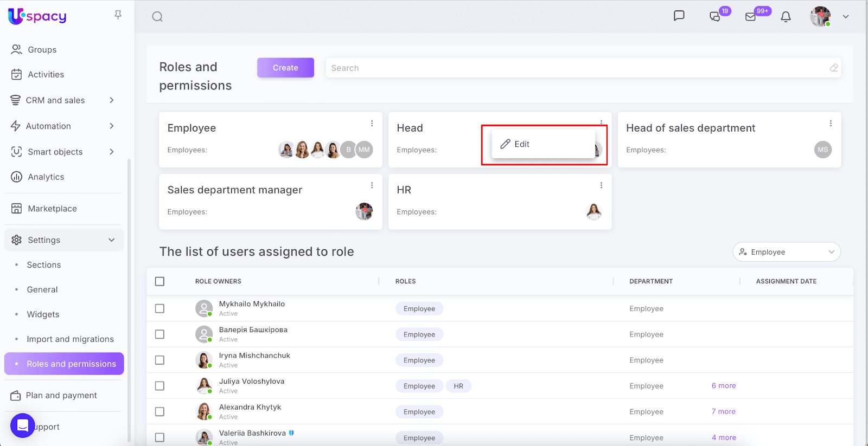Select the Iryna Mishchanchuk row checkbox
868x446 pixels.
(x=159, y=360)
